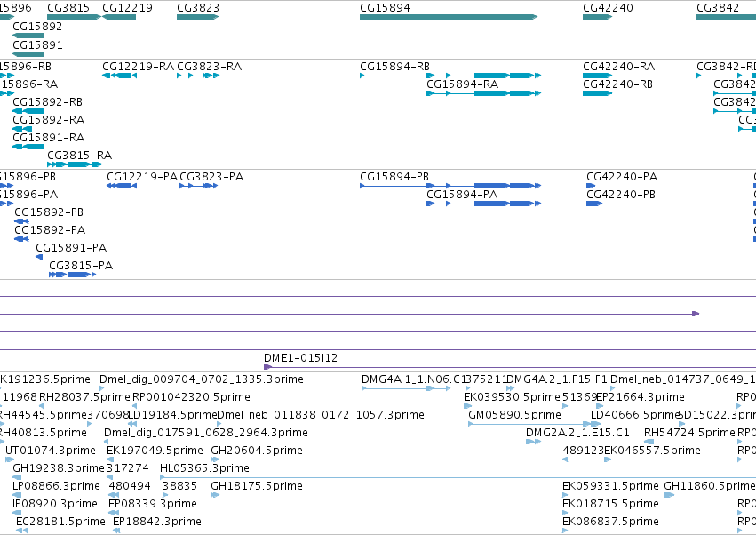
Task: Select the CG15892 gene label
Action: tap(37, 26)
